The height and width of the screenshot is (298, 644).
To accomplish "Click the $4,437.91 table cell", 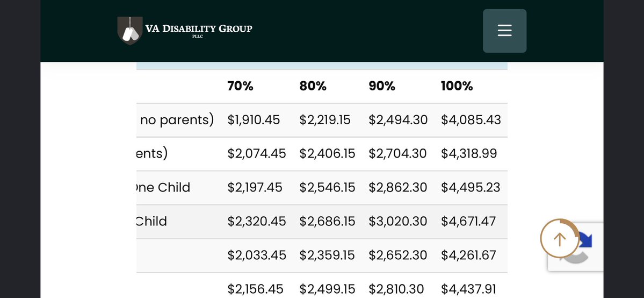I will click(468, 289).
